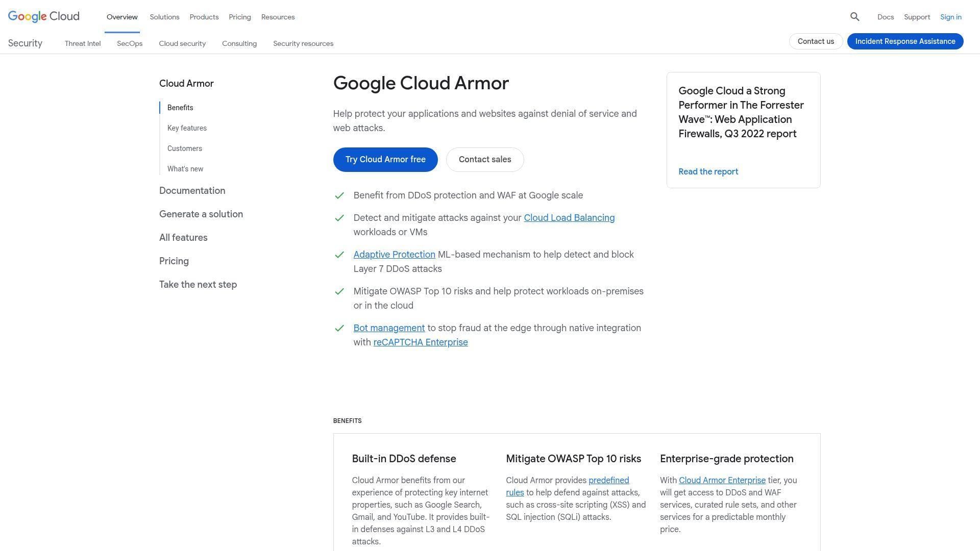Jump to What's new in sidebar
This screenshot has width=980, height=551.
(185, 169)
